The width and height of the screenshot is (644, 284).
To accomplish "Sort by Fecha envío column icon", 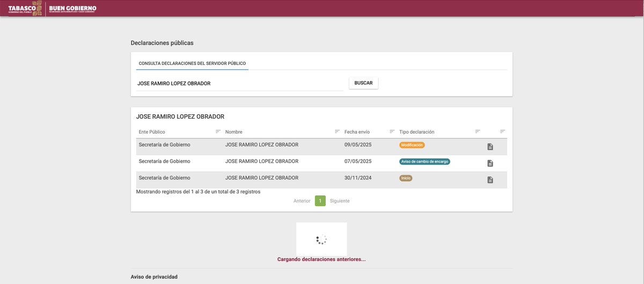I will pyautogui.click(x=392, y=132).
